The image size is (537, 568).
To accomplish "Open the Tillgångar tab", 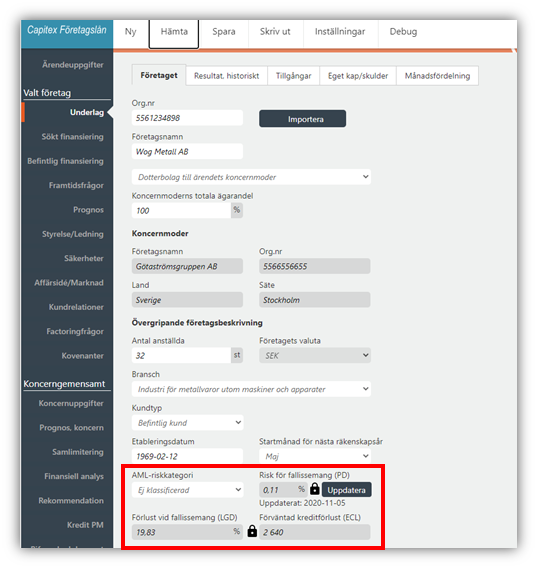I will pyautogui.click(x=294, y=76).
